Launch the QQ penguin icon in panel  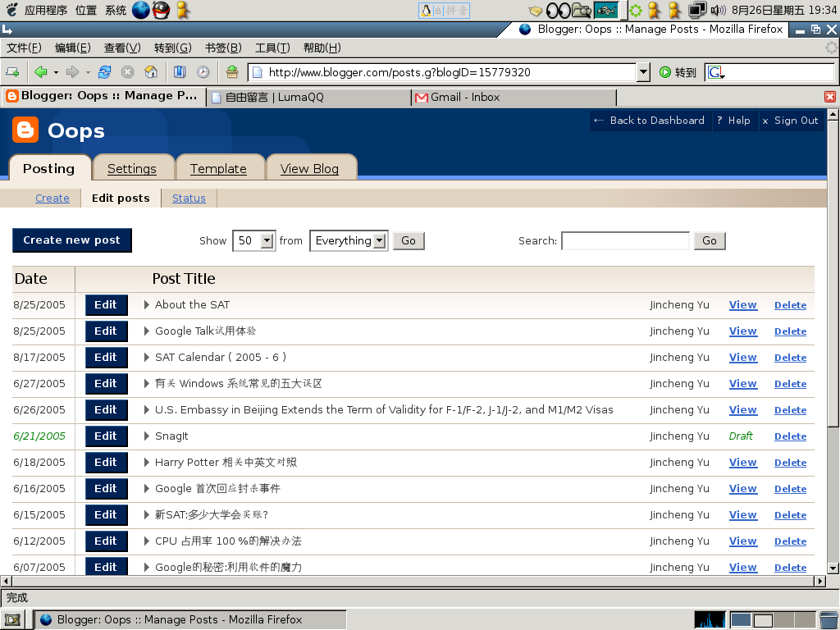[x=161, y=10]
